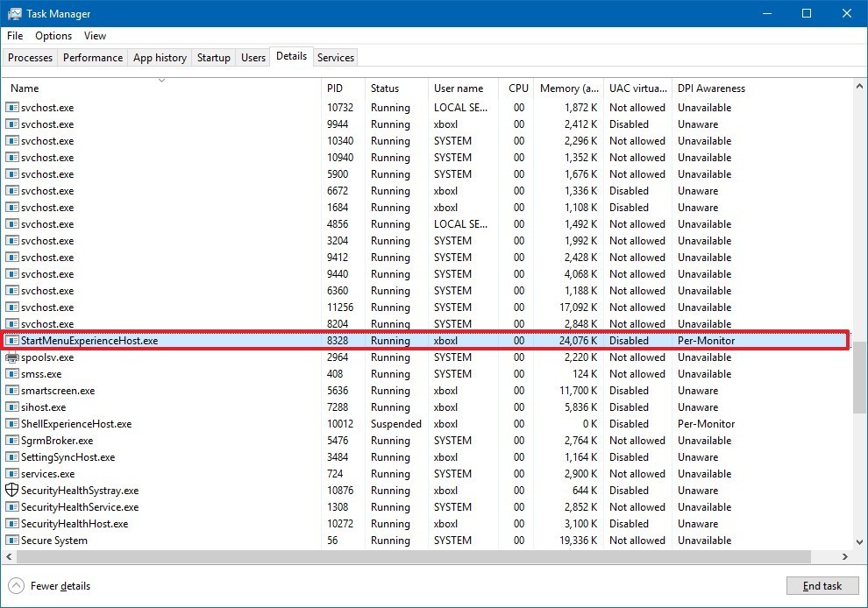Select the Details tab
The width and height of the screenshot is (868, 608).
(x=291, y=56)
